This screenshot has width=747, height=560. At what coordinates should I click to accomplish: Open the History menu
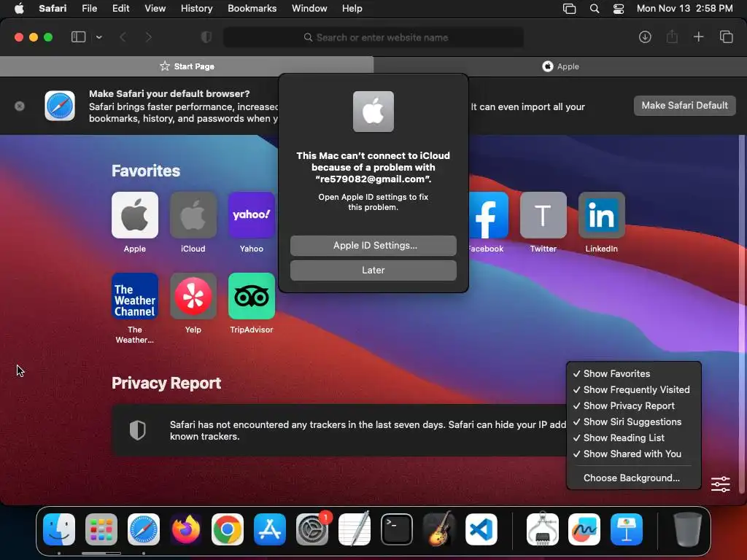click(196, 8)
